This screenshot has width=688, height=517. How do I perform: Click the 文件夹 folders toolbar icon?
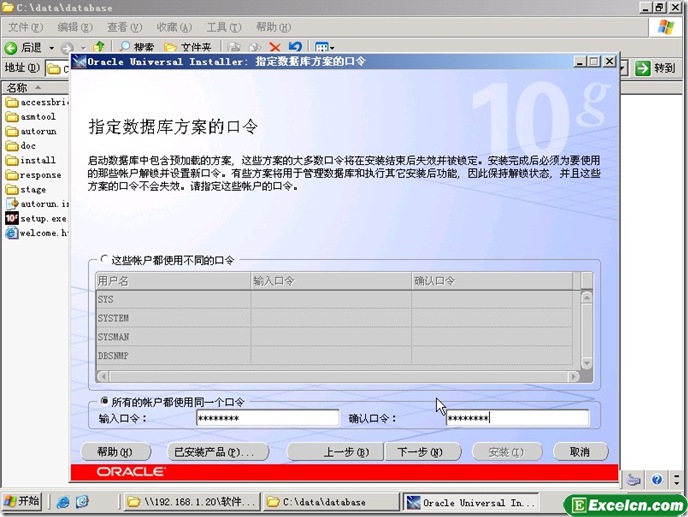(x=170, y=47)
